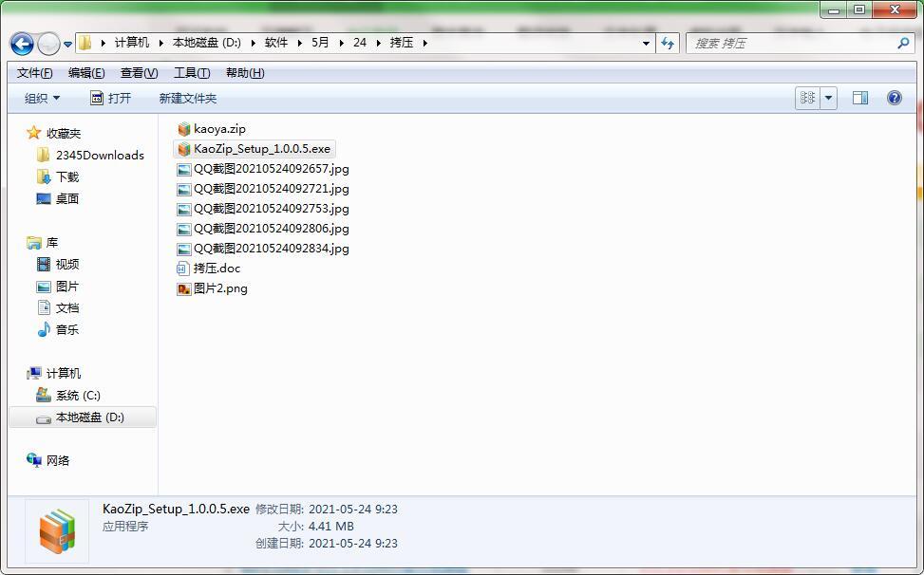Image resolution: width=924 pixels, height=575 pixels.
Task: Click 修改日期 value 2021-05-24 9:23
Action: 353,510
